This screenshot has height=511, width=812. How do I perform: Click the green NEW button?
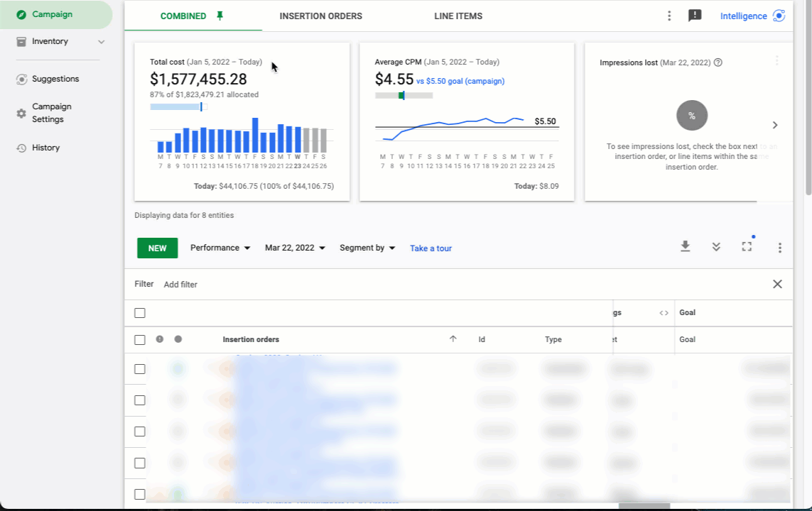pyautogui.click(x=157, y=248)
